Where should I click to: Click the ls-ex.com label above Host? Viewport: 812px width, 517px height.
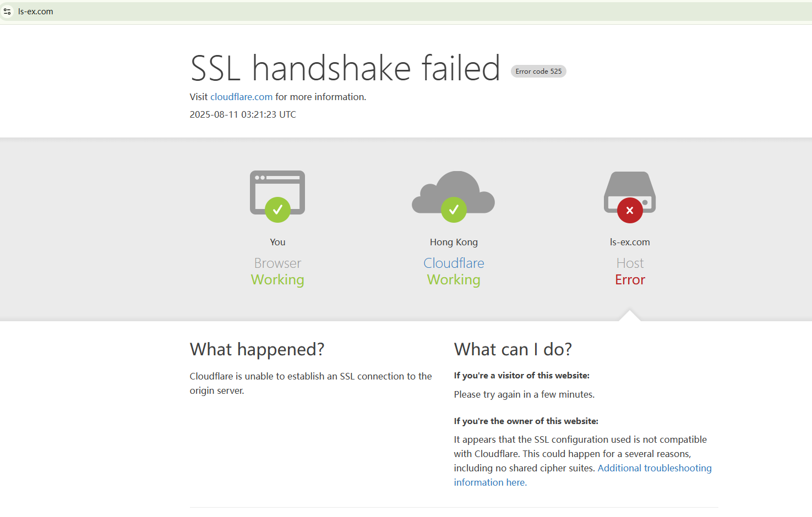tap(630, 242)
